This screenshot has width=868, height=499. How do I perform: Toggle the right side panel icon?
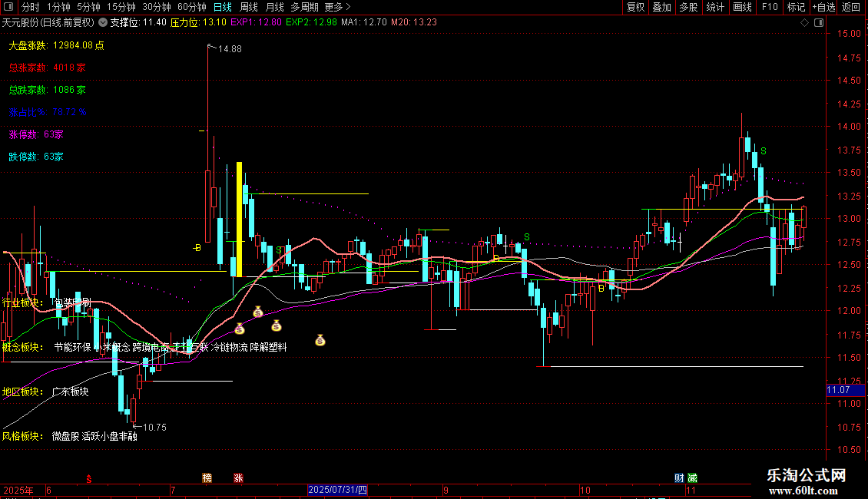[x=820, y=22]
